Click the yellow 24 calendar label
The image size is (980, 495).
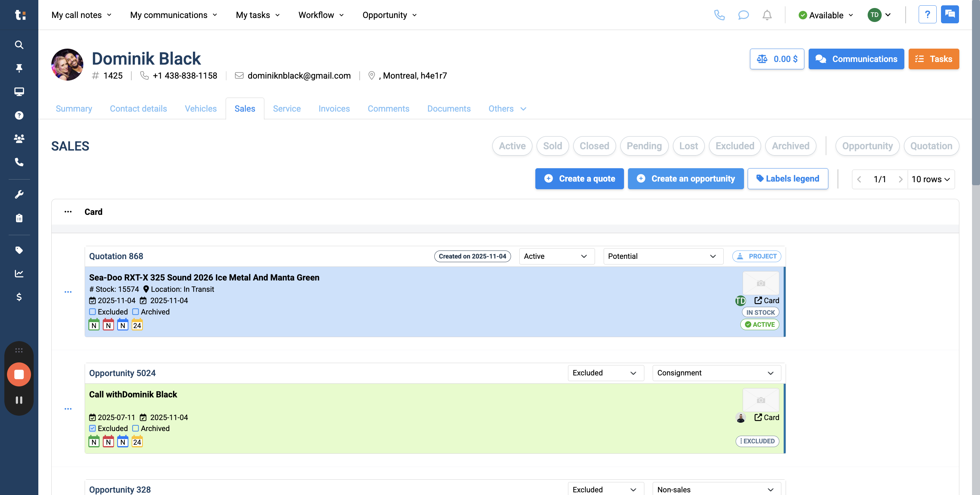(x=137, y=325)
